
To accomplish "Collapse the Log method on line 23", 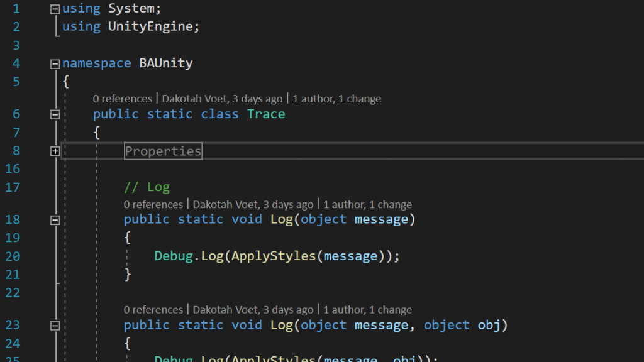I will (x=55, y=326).
